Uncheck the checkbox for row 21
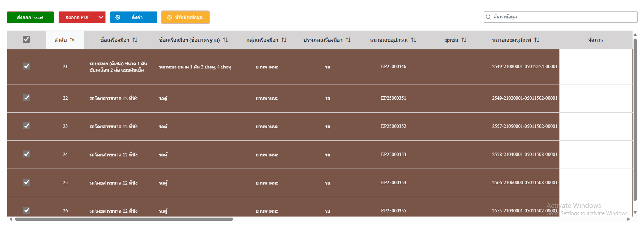Screen dimensions: 644x228 pyautogui.click(x=26, y=66)
